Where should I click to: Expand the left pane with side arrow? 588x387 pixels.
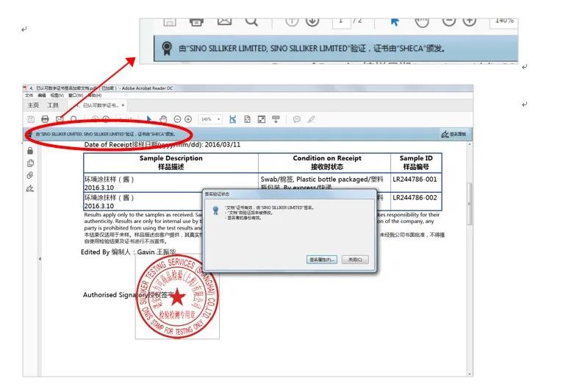[40, 259]
